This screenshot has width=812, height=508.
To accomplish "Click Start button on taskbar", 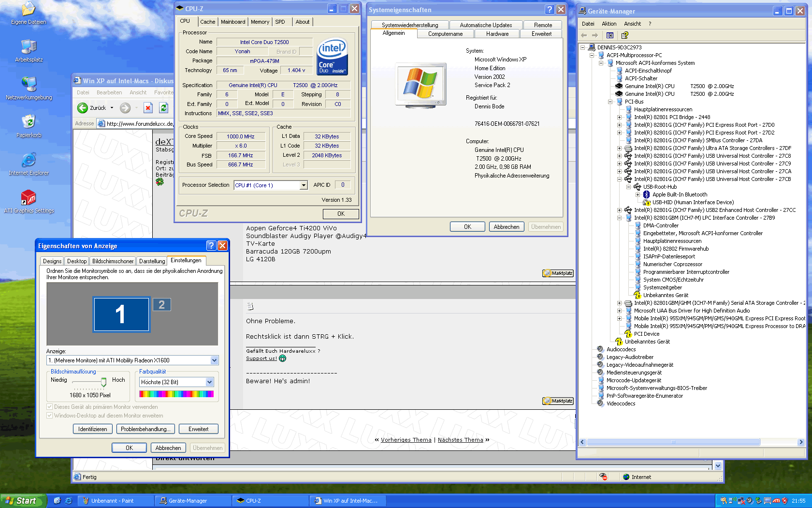I will (x=23, y=501).
